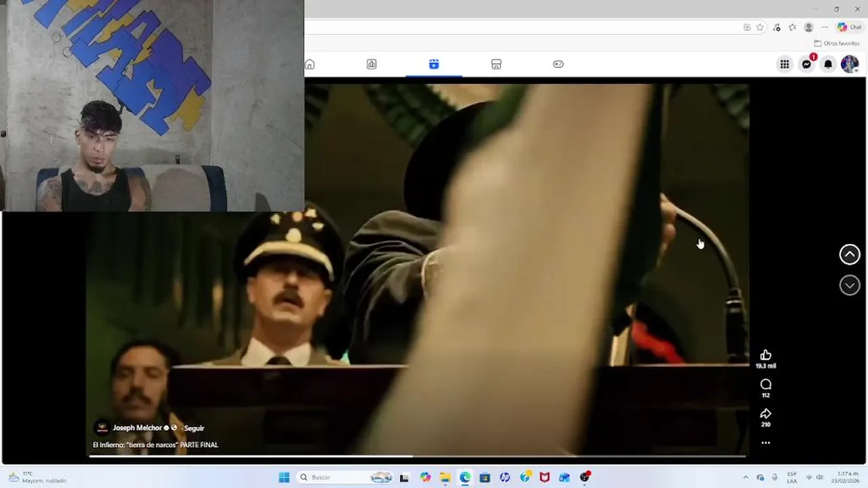Switch to Microsoft Edge in taskbar

pyautogui.click(x=465, y=477)
